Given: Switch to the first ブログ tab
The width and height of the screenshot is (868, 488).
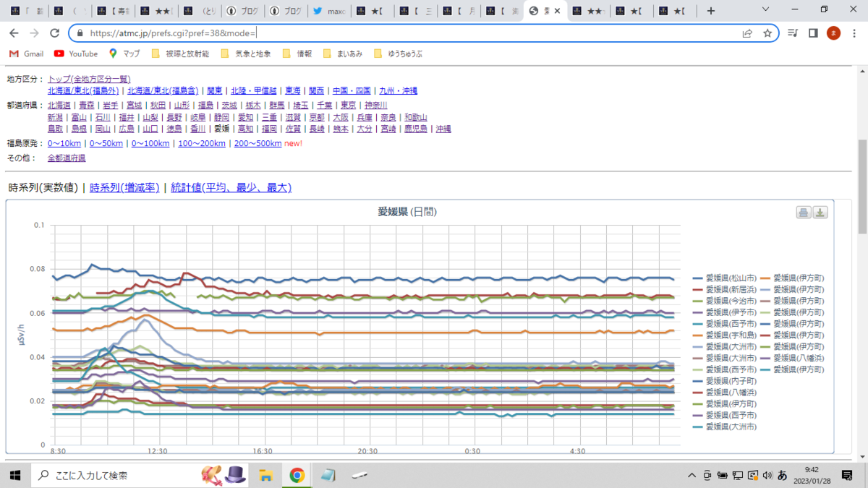Looking at the screenshot, I should 243,11.
